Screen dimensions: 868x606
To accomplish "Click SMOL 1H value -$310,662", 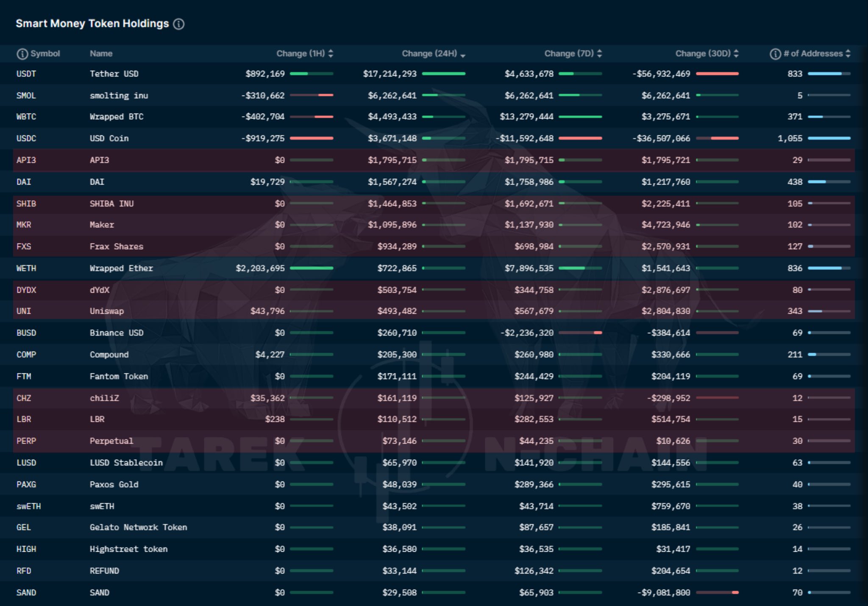I will 263,95.
